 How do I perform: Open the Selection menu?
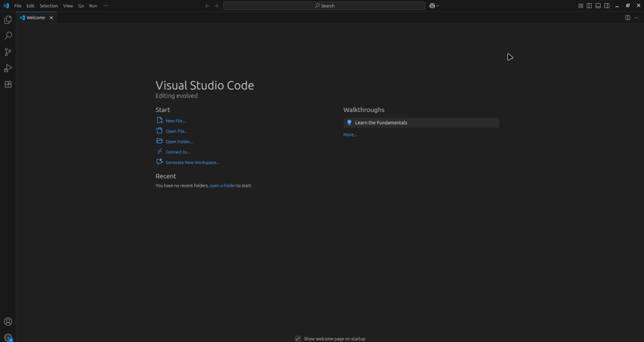click(x=48, y=6)
